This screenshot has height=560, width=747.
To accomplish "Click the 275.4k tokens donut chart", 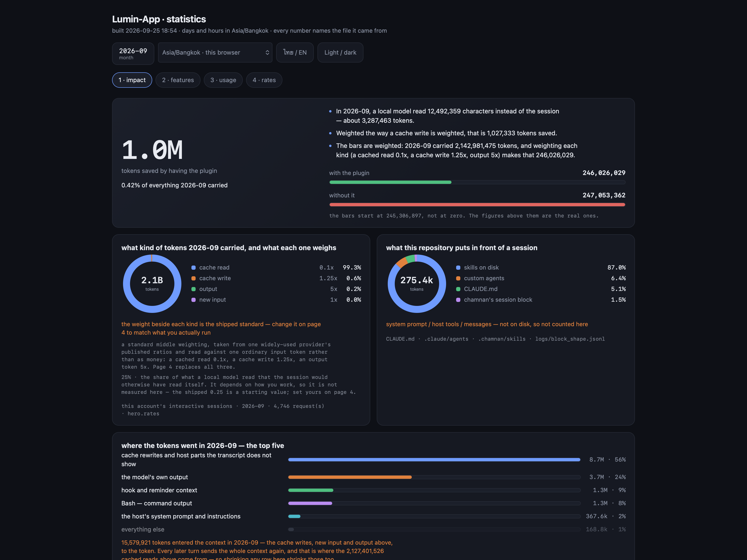I will (417, 283).
